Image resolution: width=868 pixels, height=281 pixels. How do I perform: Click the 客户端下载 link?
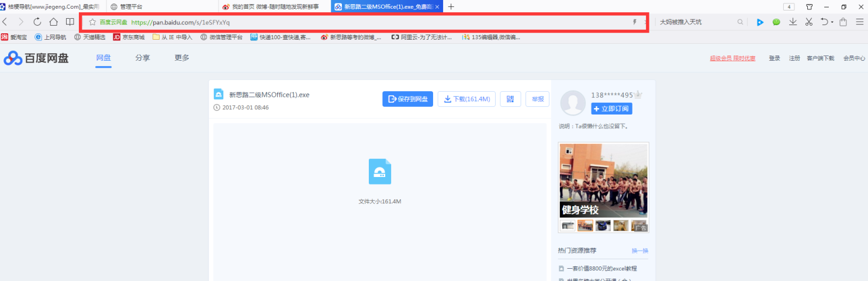click(821, 58)
